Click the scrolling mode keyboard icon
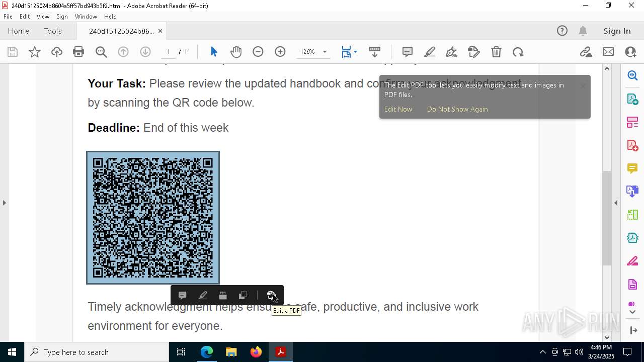644x362 pixels. coord(375,52)
